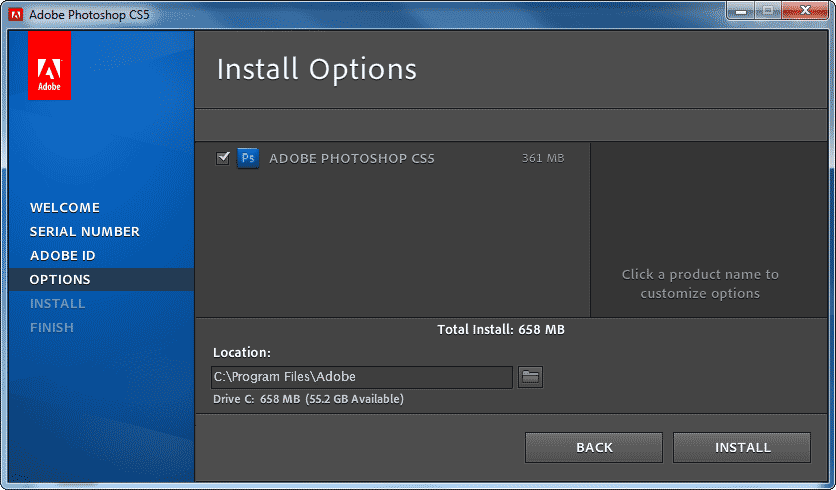836x490 pixels.
Task: Go to WELCOME step in sidebar
Action: coord(65,207)
